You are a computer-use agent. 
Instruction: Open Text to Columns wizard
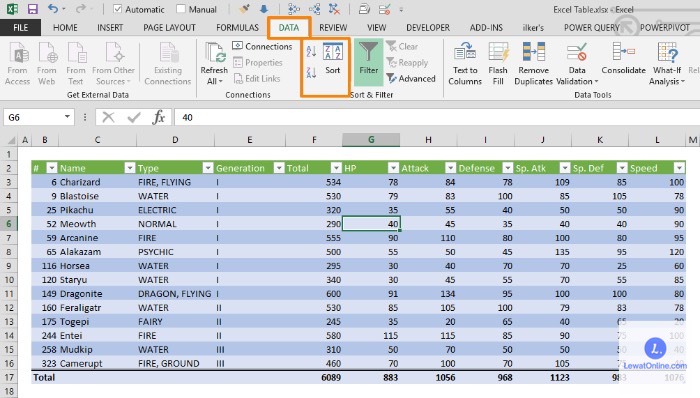click(x=465, y=63)
